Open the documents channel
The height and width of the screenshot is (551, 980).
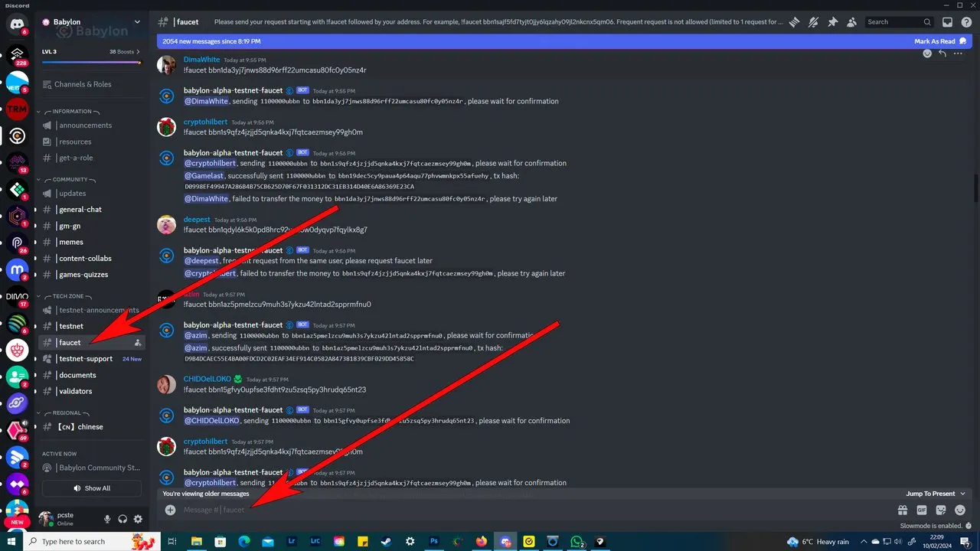(92, 375)
